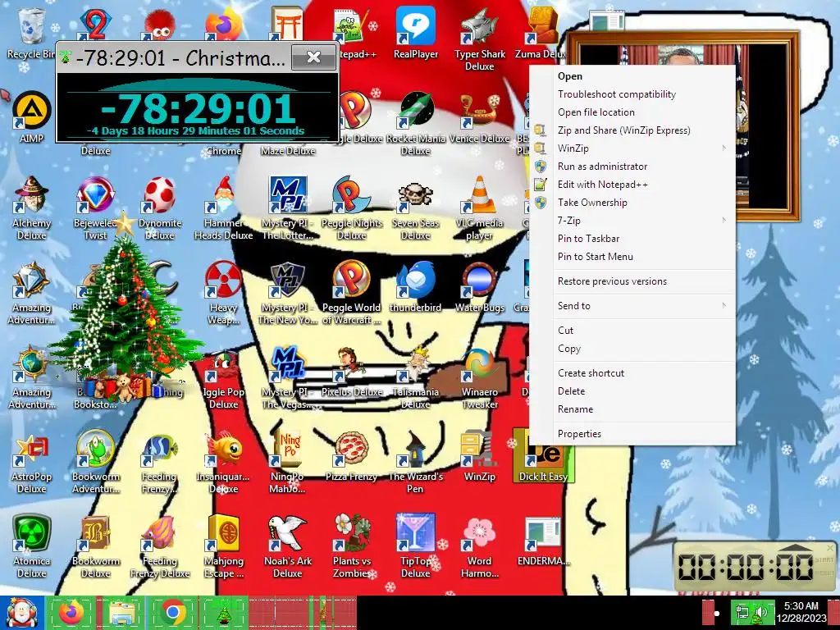Open TipTop Deluxe shortcut
This screenshot has height=630, width=840.
tap(416, 546)
